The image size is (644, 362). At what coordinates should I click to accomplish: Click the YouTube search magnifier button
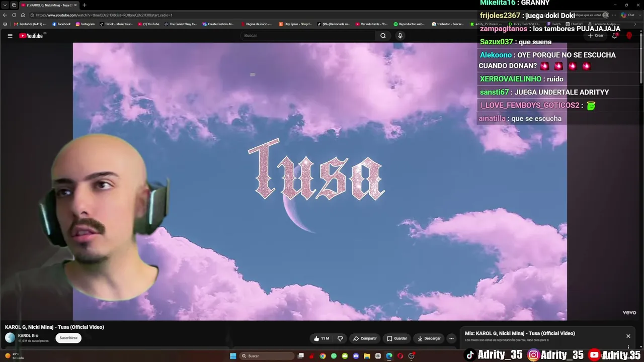(383, 36)
